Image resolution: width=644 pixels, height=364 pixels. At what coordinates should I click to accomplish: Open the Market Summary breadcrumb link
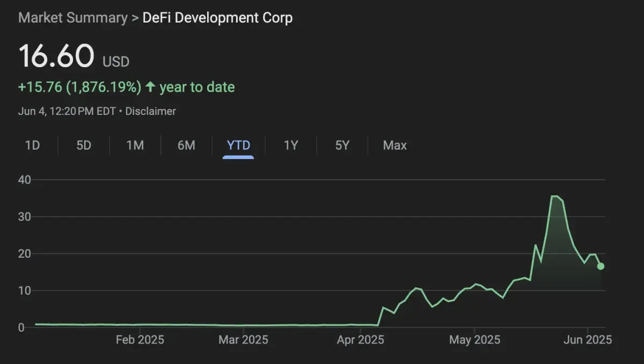(x=72, y=17)
